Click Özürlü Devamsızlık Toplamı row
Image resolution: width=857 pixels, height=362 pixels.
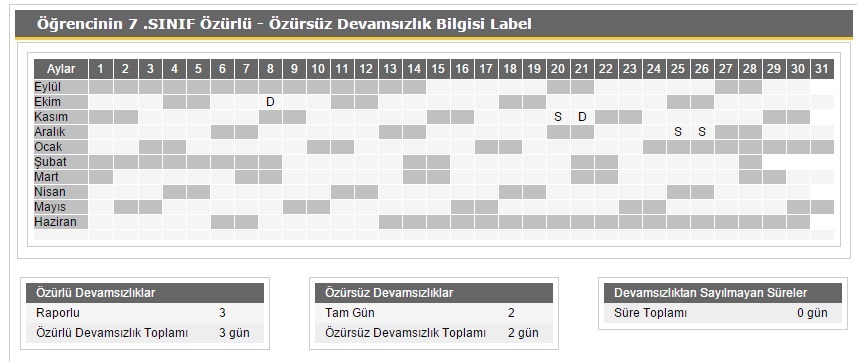point(145,332)
